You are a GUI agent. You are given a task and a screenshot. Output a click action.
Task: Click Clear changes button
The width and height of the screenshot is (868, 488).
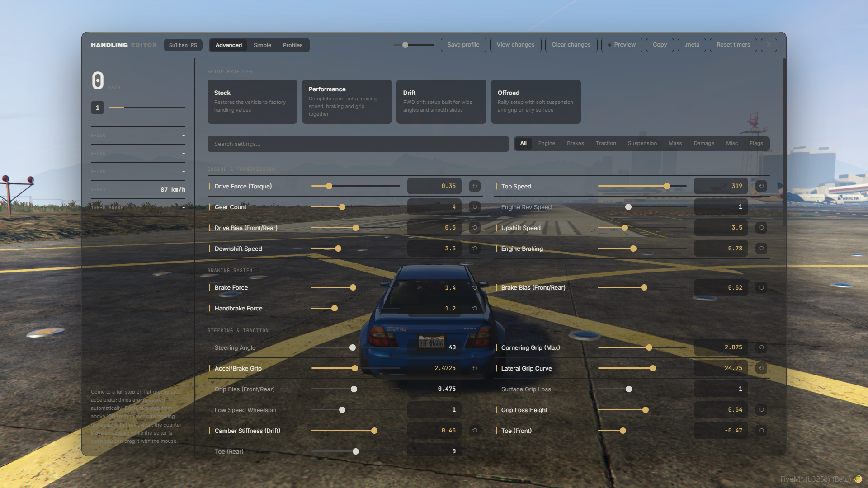click(x=571, y=45)
